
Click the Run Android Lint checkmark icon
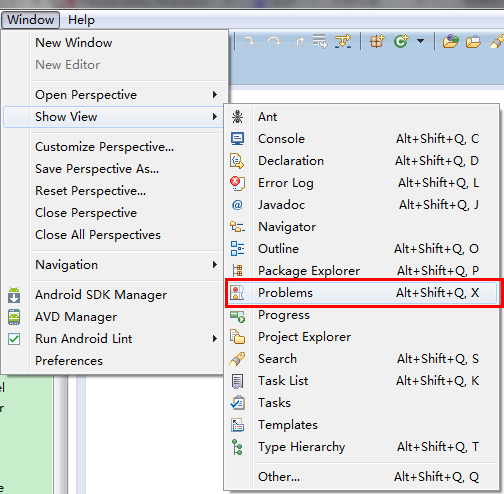[14, 339]
